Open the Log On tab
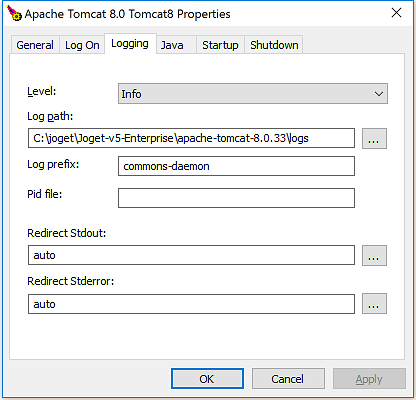This screenshot has height=400, width=416. coord(82,45)
